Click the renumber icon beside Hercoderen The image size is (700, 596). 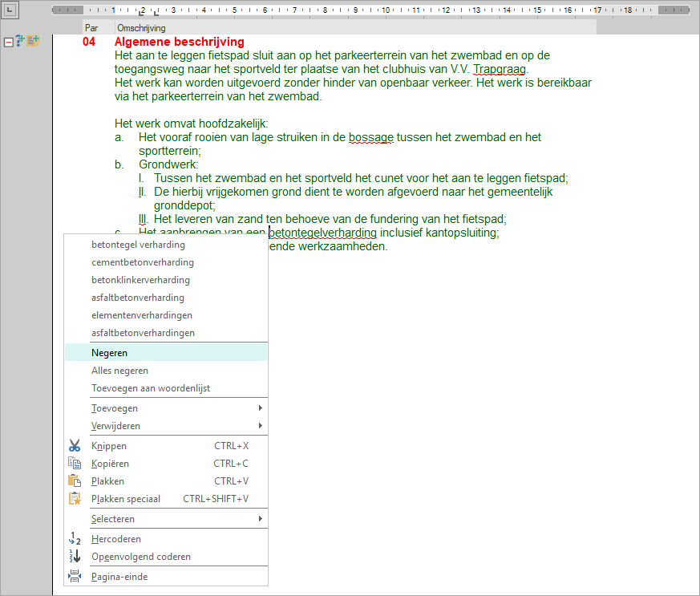coord(75,539)
